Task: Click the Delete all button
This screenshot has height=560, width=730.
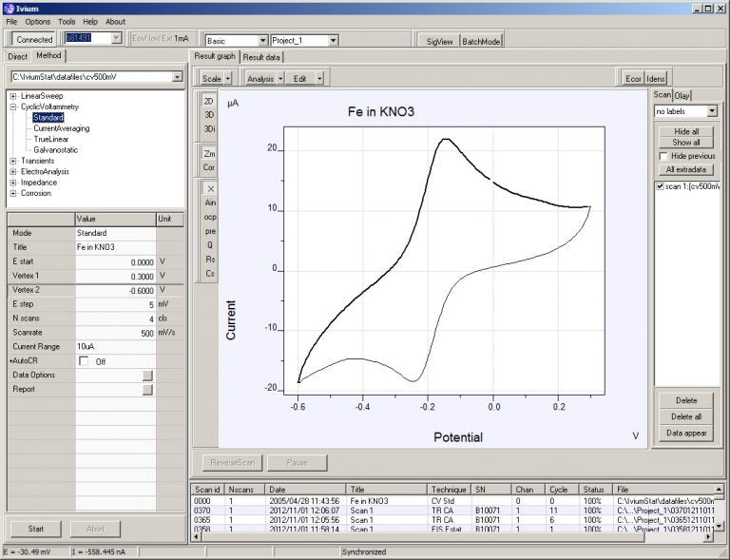Action: [685, 416]
